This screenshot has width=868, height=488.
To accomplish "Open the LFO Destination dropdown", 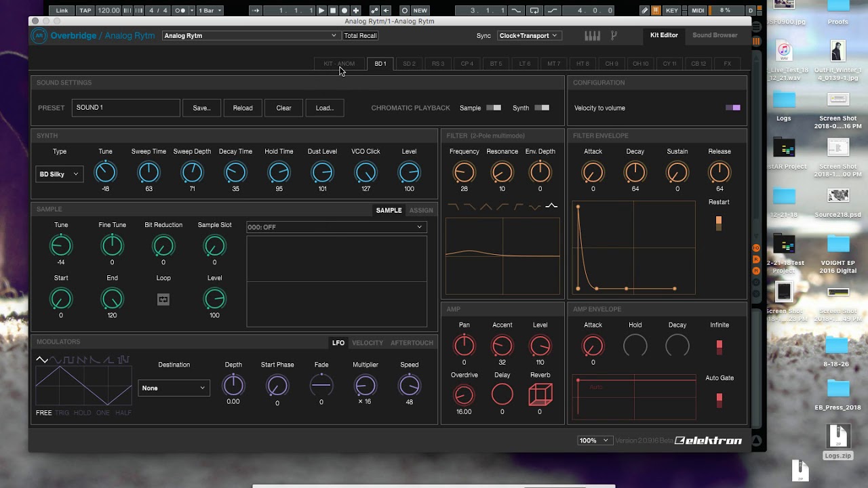I will point(174,388).
